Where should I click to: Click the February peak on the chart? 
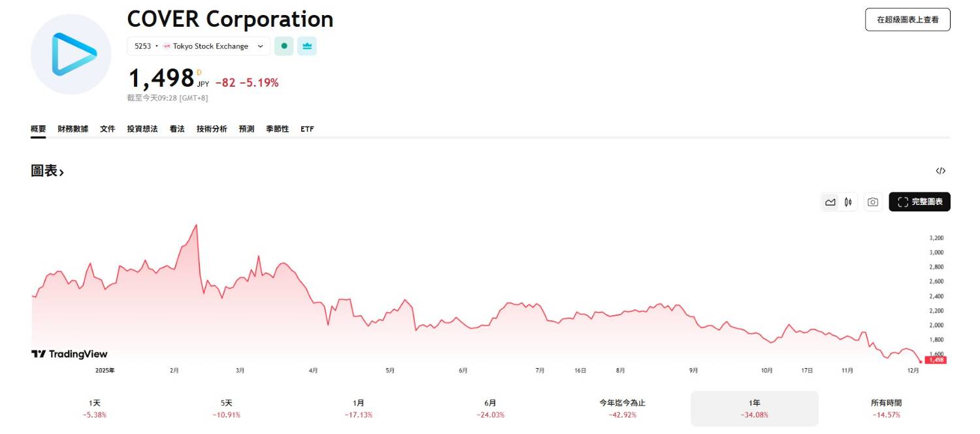coord(196,225)
